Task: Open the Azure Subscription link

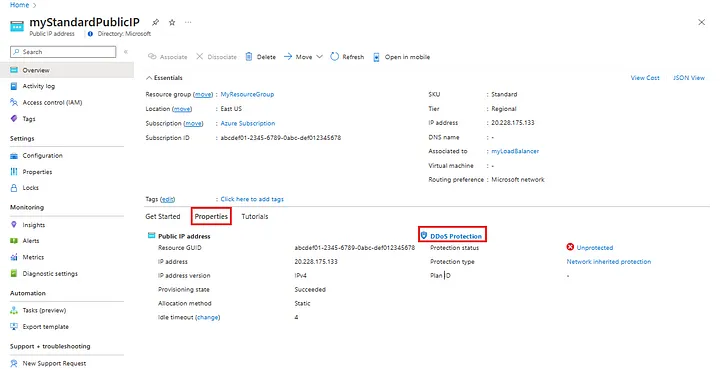Action: tap(248, 123)
